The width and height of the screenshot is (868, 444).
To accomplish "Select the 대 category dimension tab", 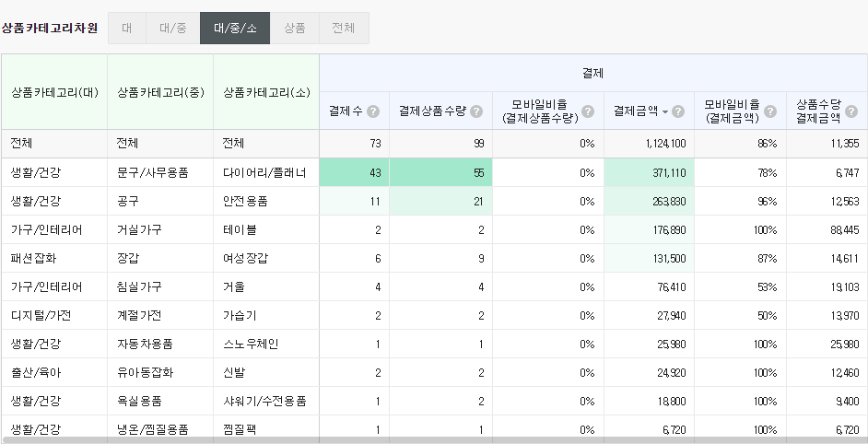I will pos(127,28).
